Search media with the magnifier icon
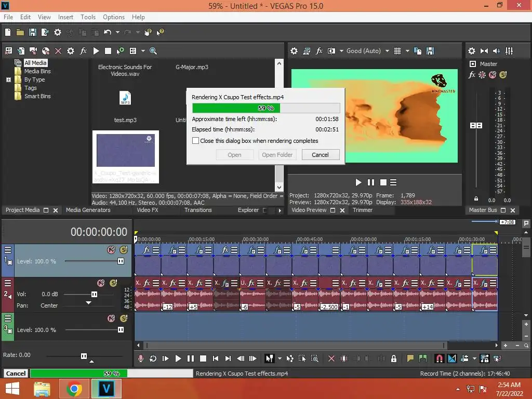The height and width of the screenshot is (399, 532). (x=153, y=51)
